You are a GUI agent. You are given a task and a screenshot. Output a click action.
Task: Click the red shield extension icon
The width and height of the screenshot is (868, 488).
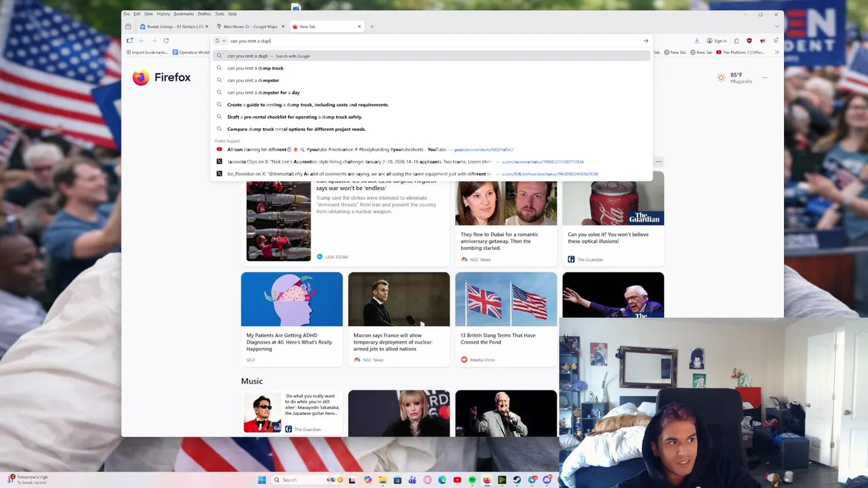[749, 41]
